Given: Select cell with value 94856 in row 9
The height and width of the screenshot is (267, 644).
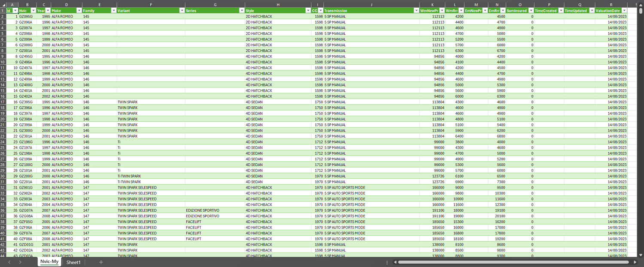Looking at the screenshot, I should pos(432,56).
